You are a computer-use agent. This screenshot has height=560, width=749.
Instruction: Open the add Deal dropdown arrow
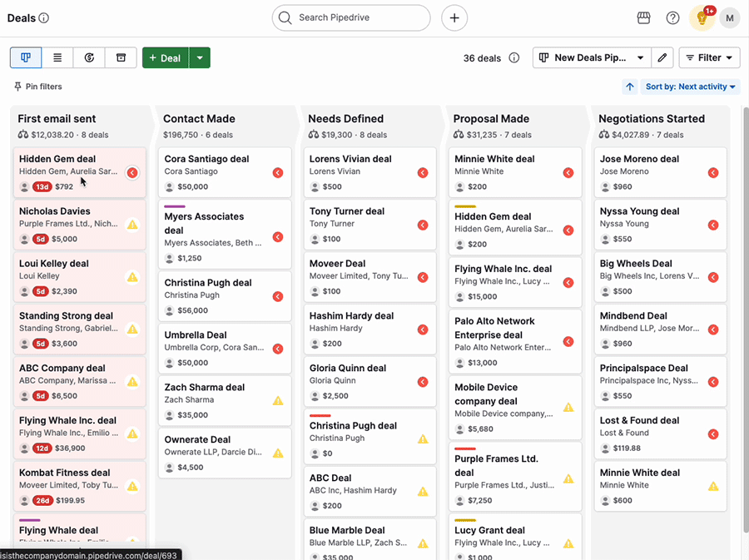200,57
